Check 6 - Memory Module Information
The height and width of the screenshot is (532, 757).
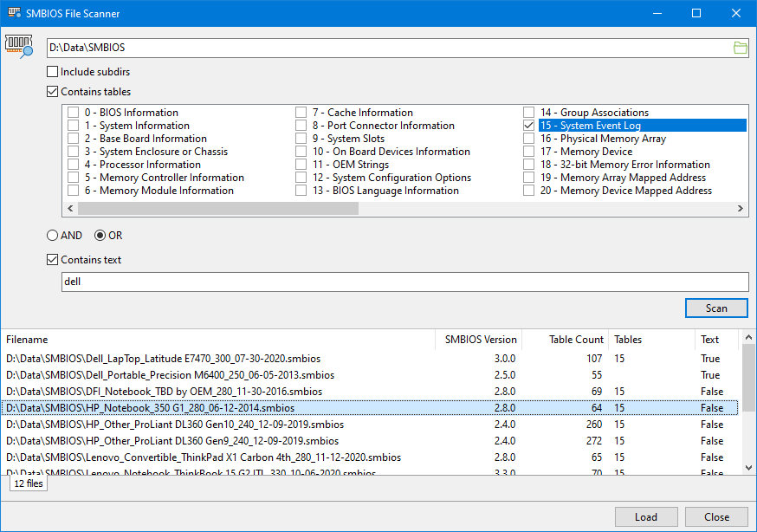(73, 191)
